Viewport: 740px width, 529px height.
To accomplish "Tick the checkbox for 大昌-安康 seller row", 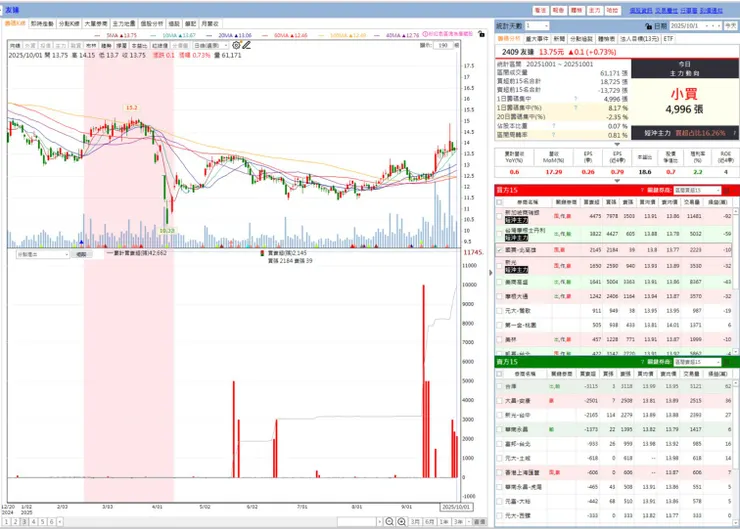I will pyautogui.click(x=499, y=401).
